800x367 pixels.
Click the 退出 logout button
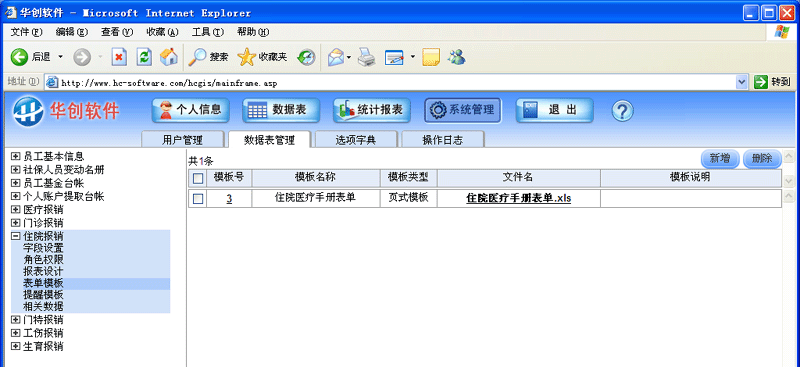coord(555,110)
